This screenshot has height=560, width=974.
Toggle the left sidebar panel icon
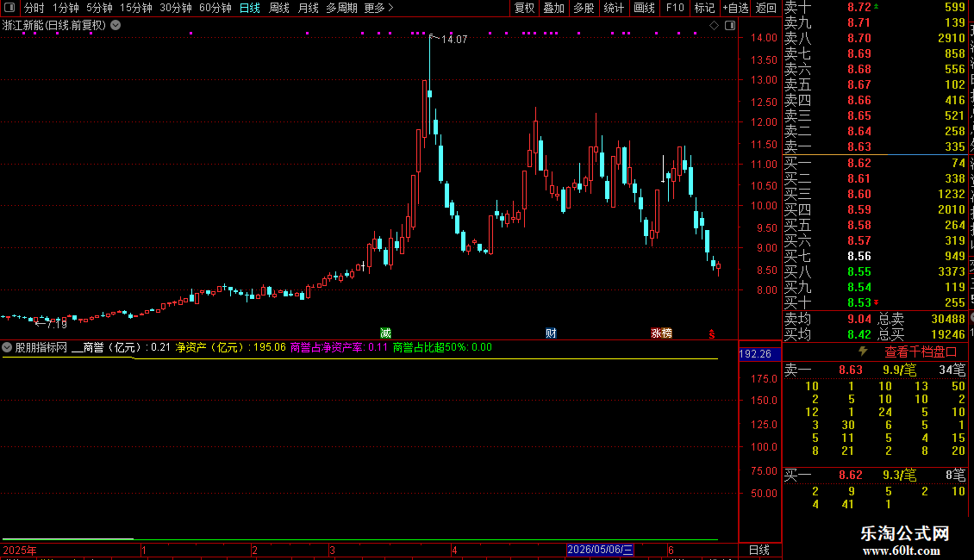click(x=9, y=8)
